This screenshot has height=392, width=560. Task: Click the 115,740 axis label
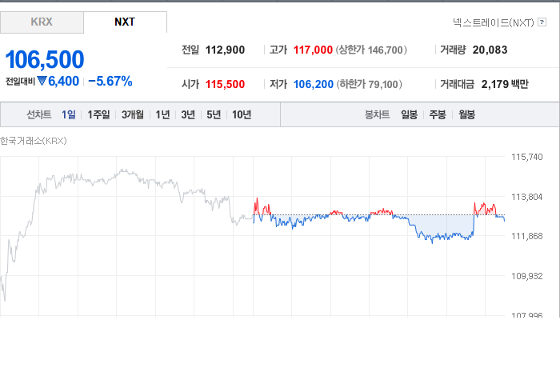pyautogui.click(x=526, y=157)
